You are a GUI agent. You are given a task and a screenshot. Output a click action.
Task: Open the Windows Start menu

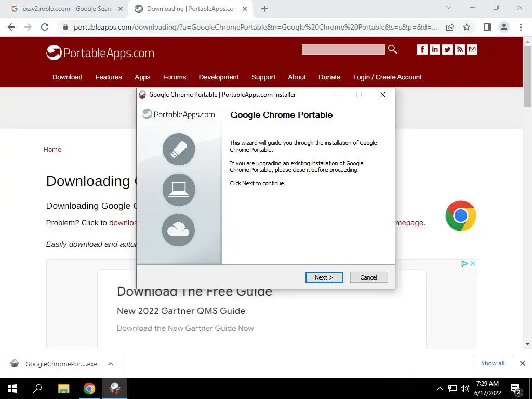(x=12, y=389)
